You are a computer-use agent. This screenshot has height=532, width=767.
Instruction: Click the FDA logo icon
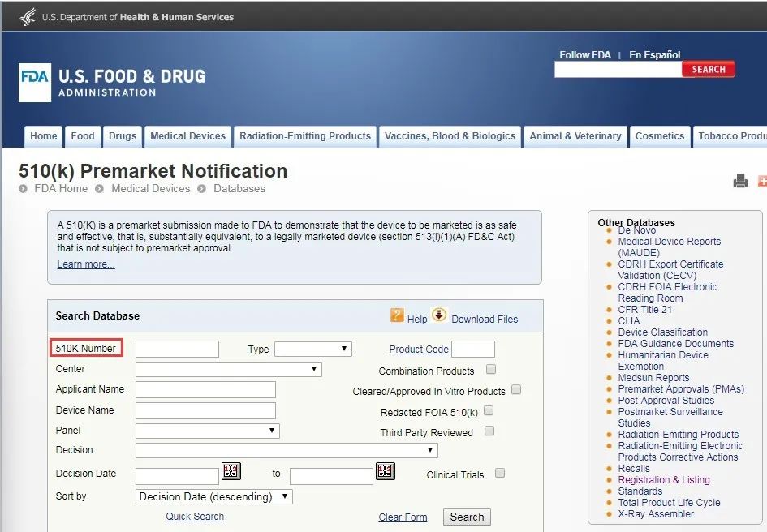tap(35, 82)
